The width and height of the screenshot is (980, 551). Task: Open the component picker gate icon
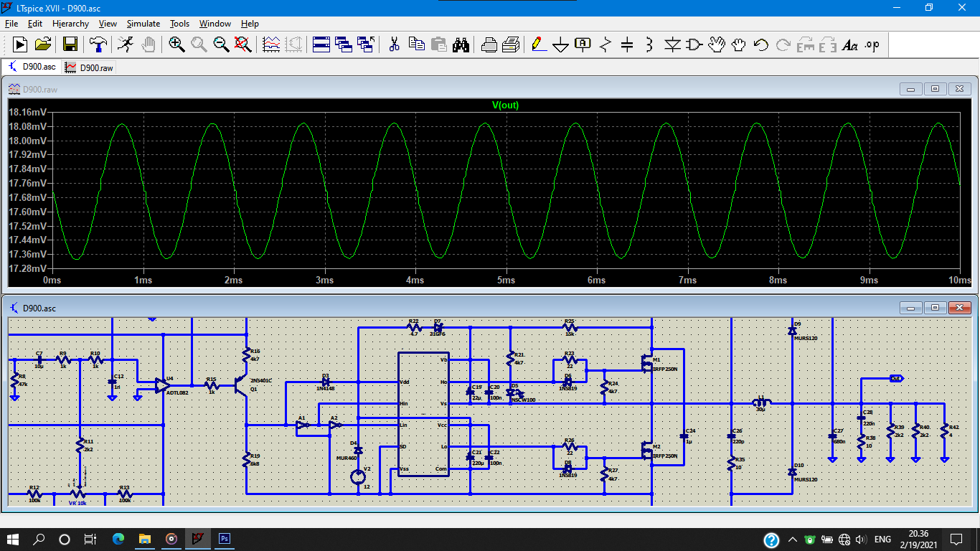pos(694,44)
